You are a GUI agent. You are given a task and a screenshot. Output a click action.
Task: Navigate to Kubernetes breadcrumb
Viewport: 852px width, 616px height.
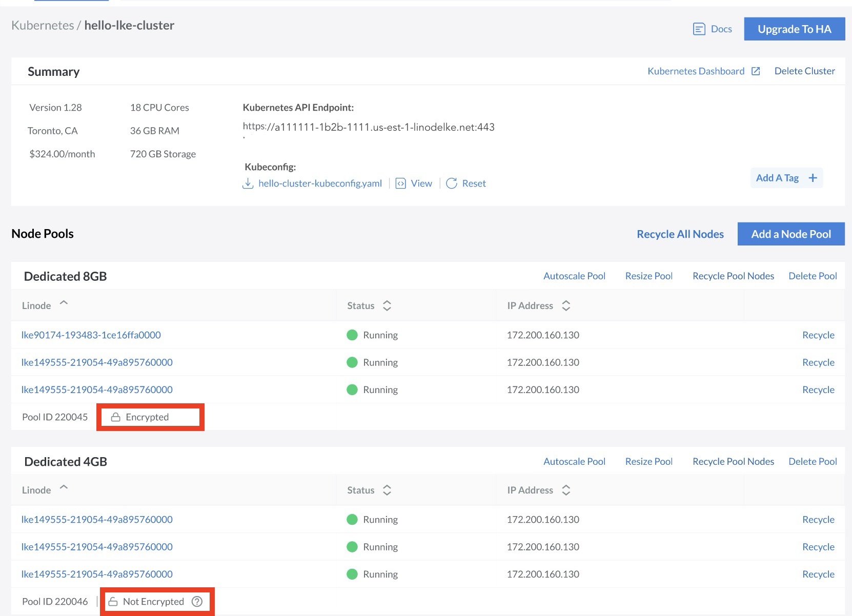tap(43, 25)
